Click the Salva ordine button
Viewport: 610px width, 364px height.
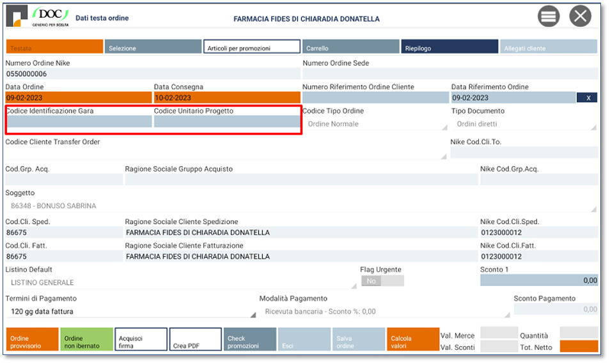tap(359, 340)
